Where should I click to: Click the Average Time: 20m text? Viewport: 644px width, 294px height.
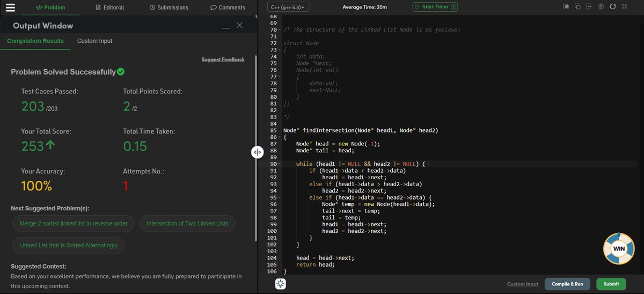365,7
